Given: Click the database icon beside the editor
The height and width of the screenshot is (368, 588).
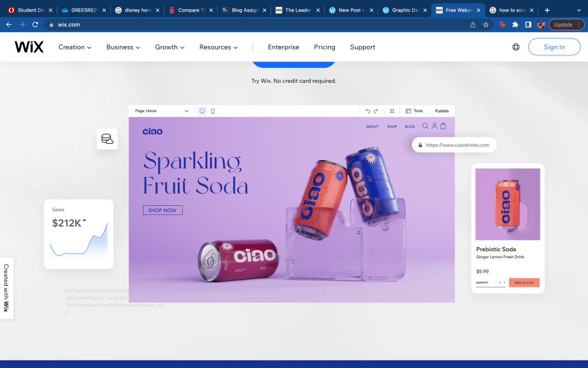Looking at the screenshot, I should pos(107,139).
